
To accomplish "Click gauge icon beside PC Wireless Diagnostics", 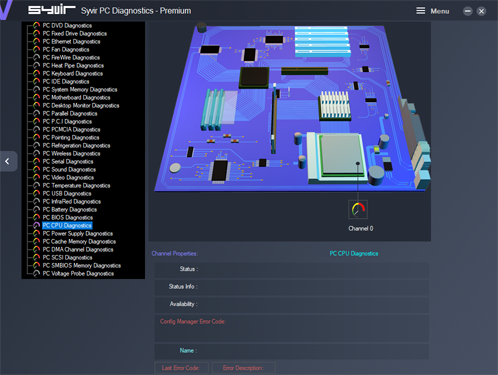I will tap(36, 153).
